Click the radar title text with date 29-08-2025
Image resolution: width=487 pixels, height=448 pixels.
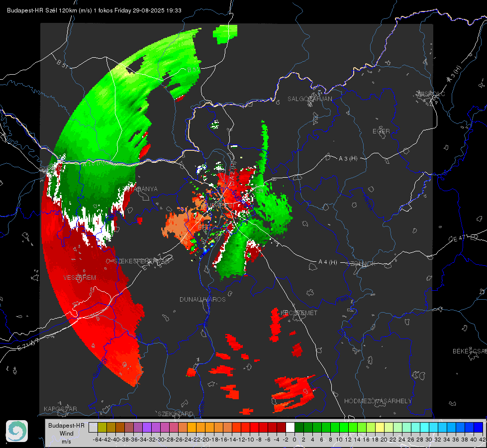pos(94,10)
